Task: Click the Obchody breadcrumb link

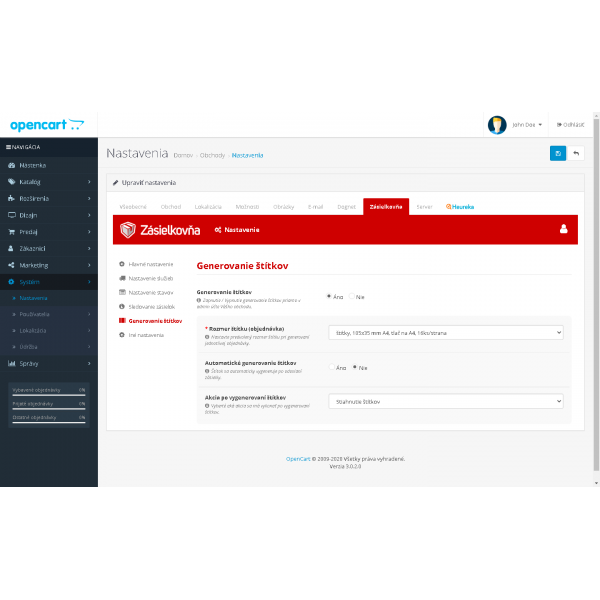Action: coord(212,155)
